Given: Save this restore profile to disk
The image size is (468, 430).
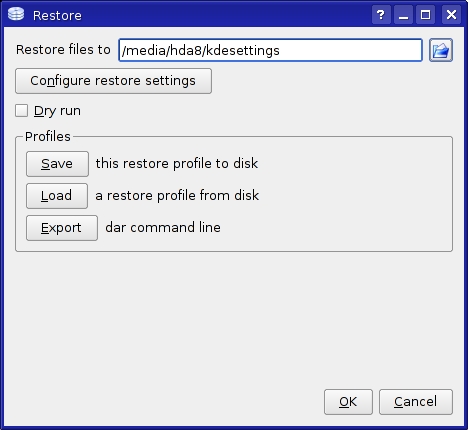Looking at the screenshot, I should click(x=57, y=164).
